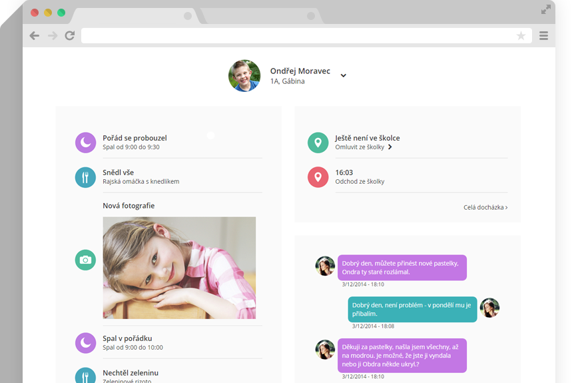The height and width of the screenshot is (383, 588).
Task: Click the Spal v pořádku entry title
Action: pyautogui.click(x=127, y=338)
